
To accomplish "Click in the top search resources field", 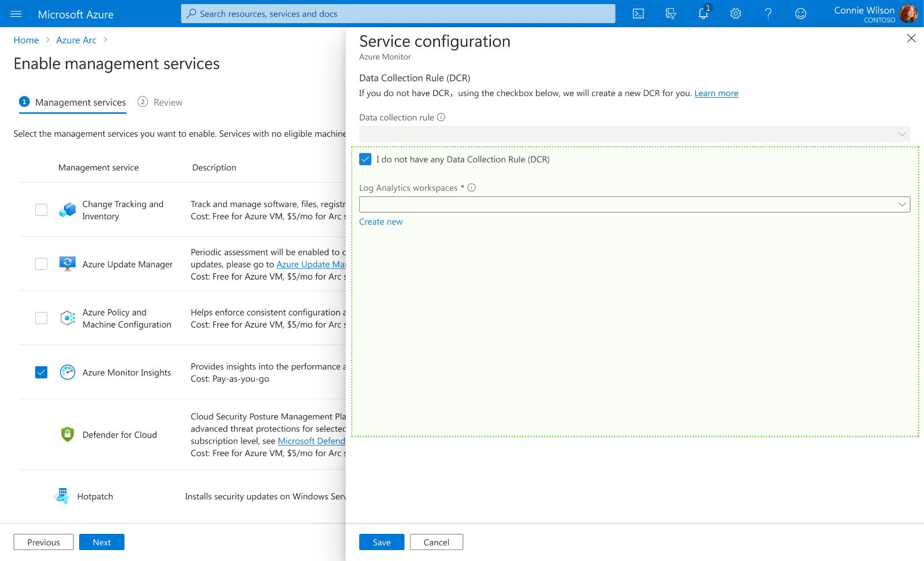I will coord(398,14).
